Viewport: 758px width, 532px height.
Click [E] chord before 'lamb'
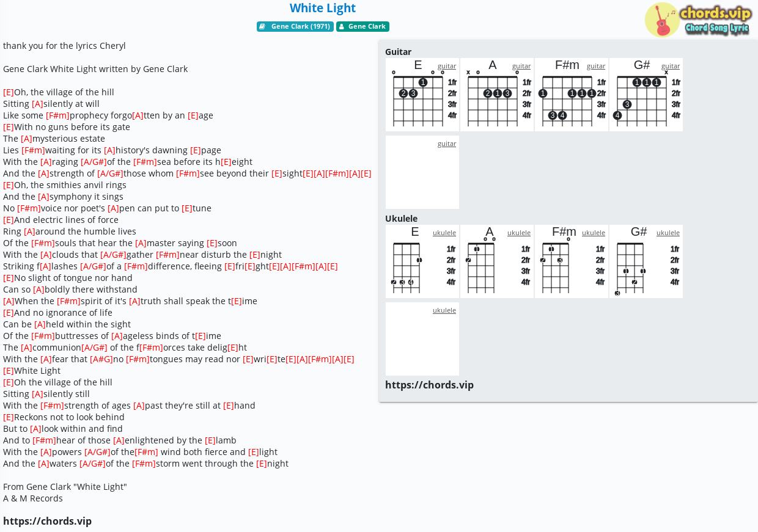(x=210, y=440)
